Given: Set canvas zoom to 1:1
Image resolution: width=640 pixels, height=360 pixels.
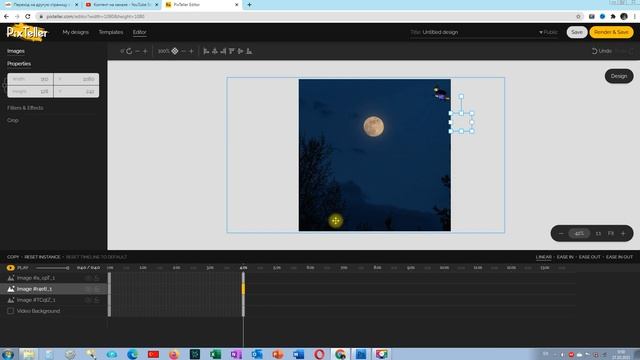Looking at the screenshot, I should pyautogui.click(x=598, y=233).
